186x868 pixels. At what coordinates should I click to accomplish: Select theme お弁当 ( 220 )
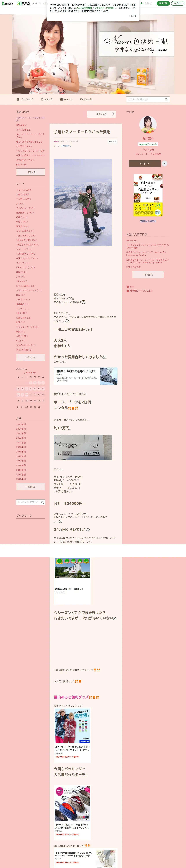(23, 300)
